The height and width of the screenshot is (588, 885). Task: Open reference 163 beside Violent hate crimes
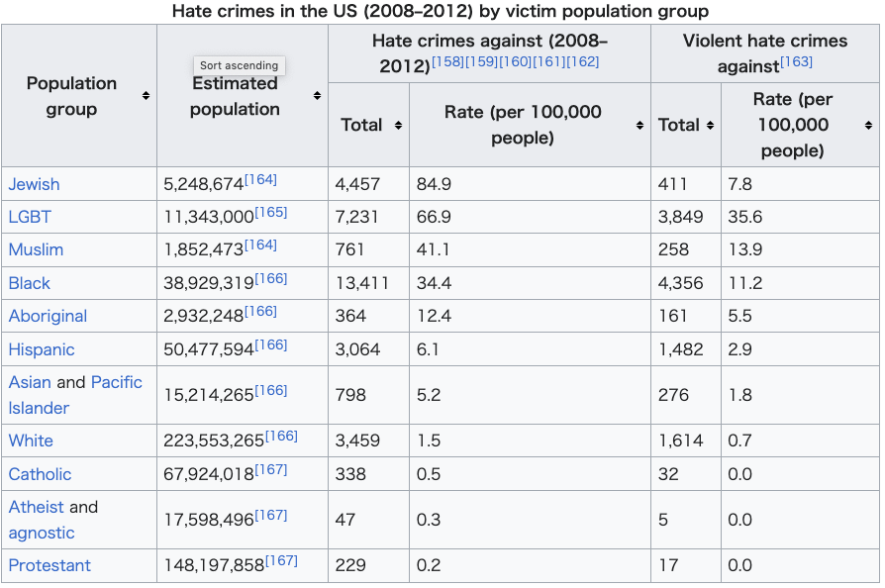pyautogui.click(x=796, y=62)
